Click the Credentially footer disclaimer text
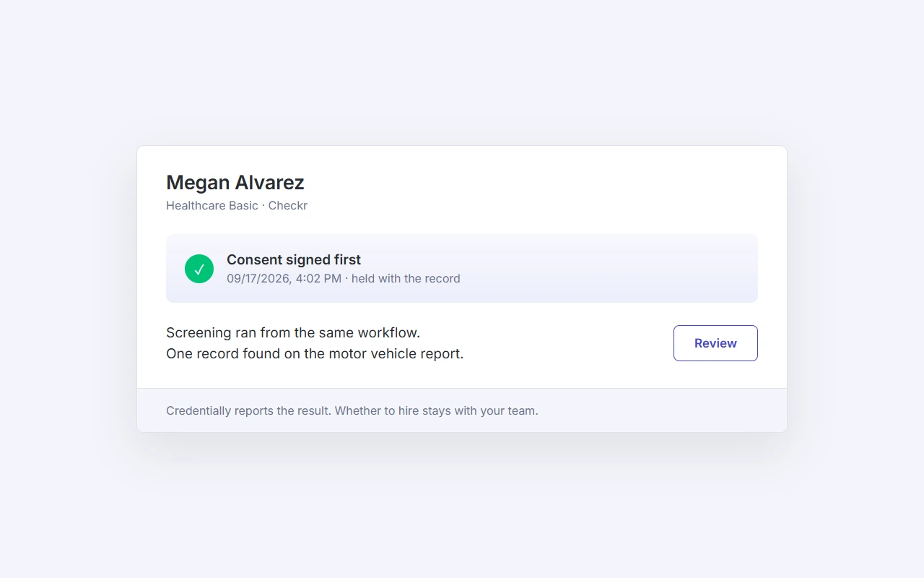Image resolution: width=924 pixels, height=578 pixels. 352,411
